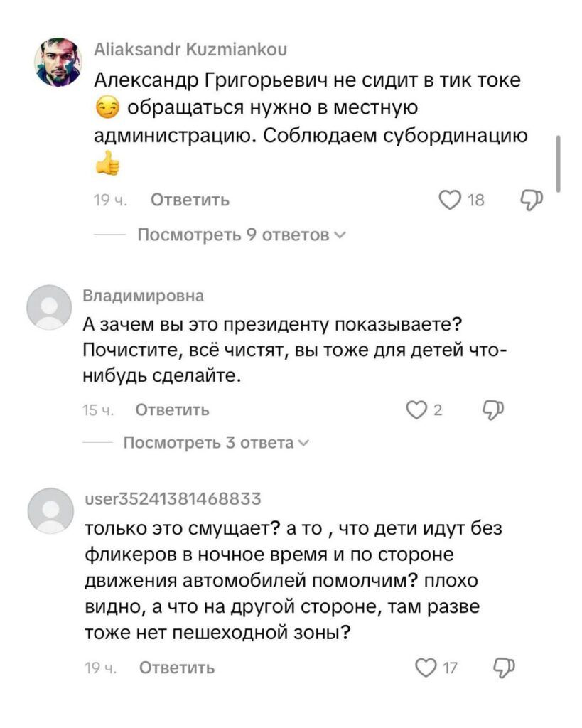This screenshot has width=582, height=728.
Task: Reply to Aliaksandr Kuzmiankou's comment
Action: click(190, 200)
